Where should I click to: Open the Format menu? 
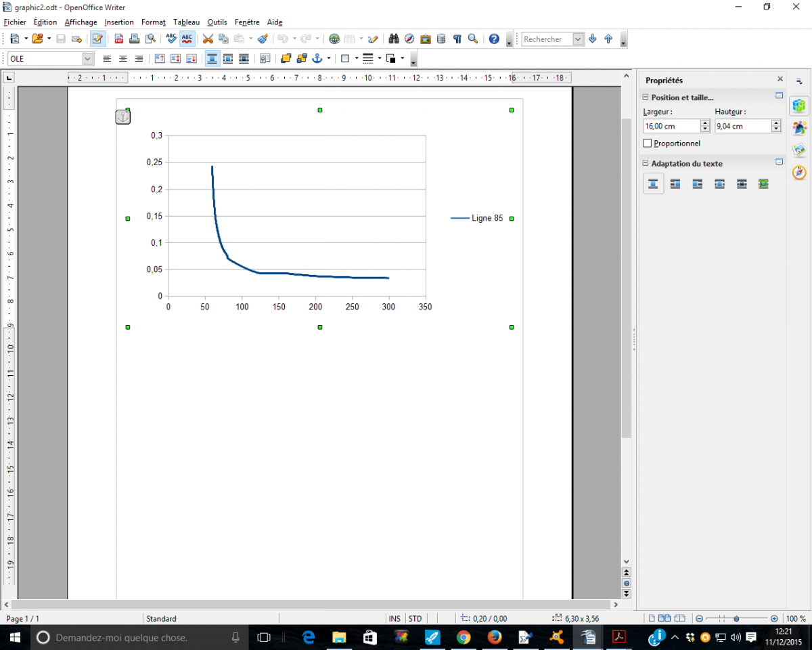[x=153, y=22]
